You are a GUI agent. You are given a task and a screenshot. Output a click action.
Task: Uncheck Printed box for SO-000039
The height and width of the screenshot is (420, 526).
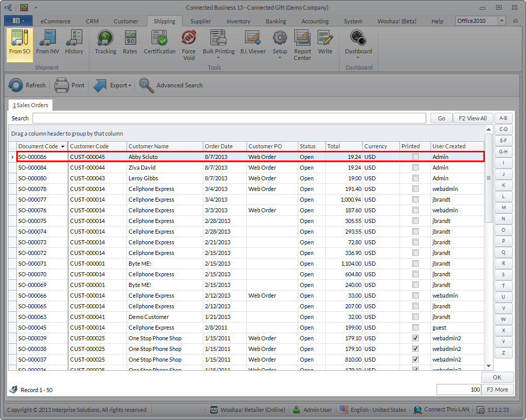point(416,338)
